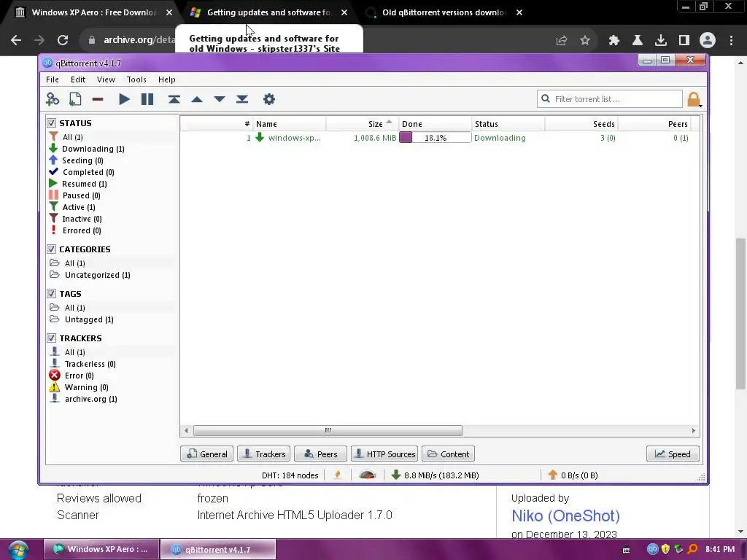Pause torrent with the pause icon
747x560 pixels.
coord(147,99)
